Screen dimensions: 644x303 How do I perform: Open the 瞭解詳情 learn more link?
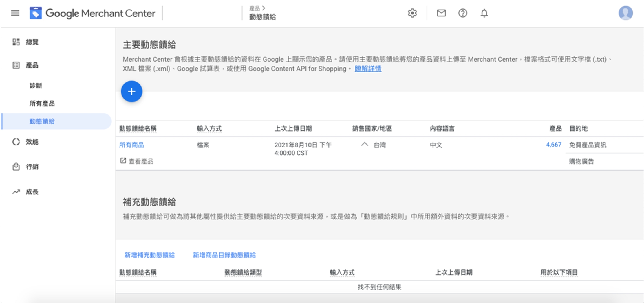tap(368, 69)
